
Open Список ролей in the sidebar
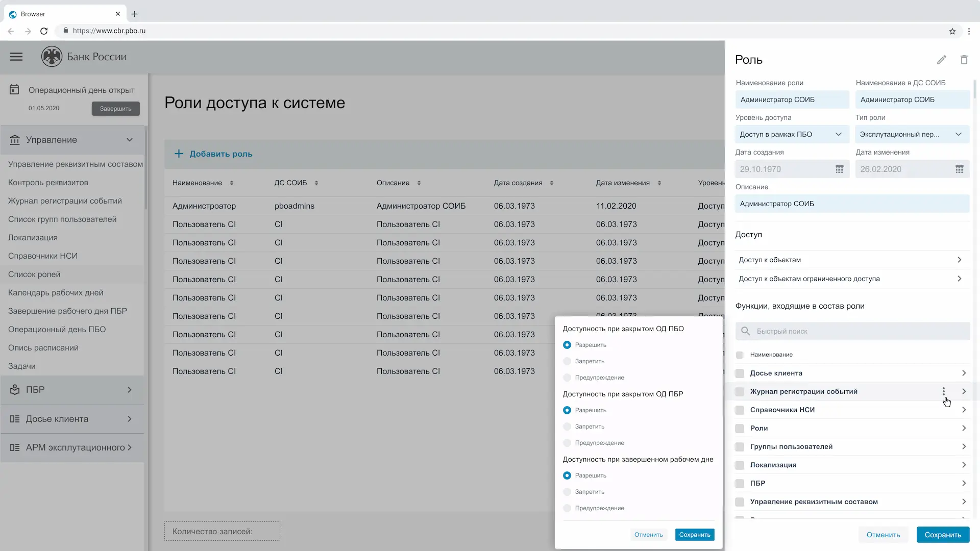[34, 274]
